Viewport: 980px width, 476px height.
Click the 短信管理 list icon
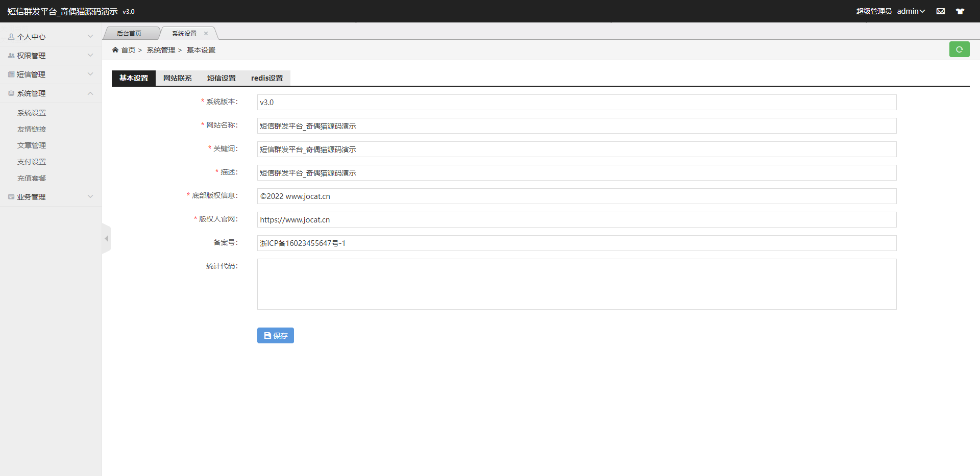(11, 74)
